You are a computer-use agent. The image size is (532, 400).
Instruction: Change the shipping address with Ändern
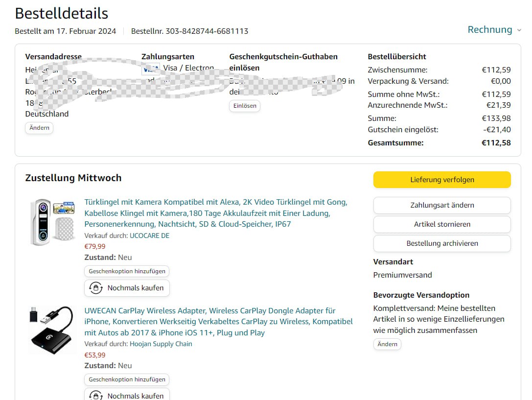39,128
